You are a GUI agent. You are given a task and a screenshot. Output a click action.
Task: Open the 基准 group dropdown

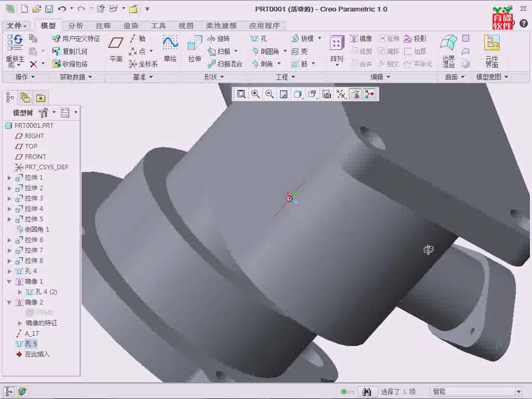pyautogui.click(x=143, y=77)
